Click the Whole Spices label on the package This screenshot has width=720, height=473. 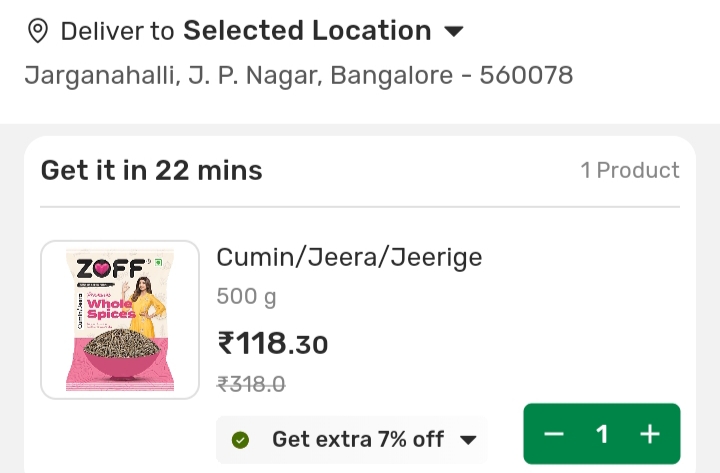pos(110,308)
